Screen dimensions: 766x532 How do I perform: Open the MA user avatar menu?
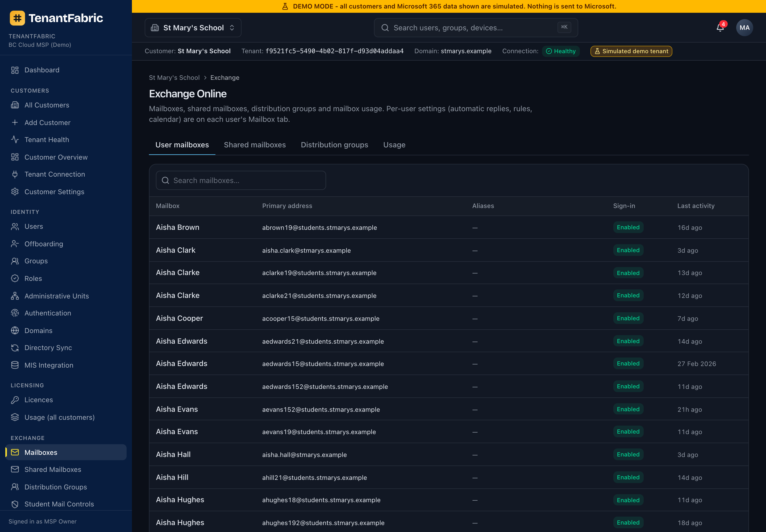pos(744,28)
